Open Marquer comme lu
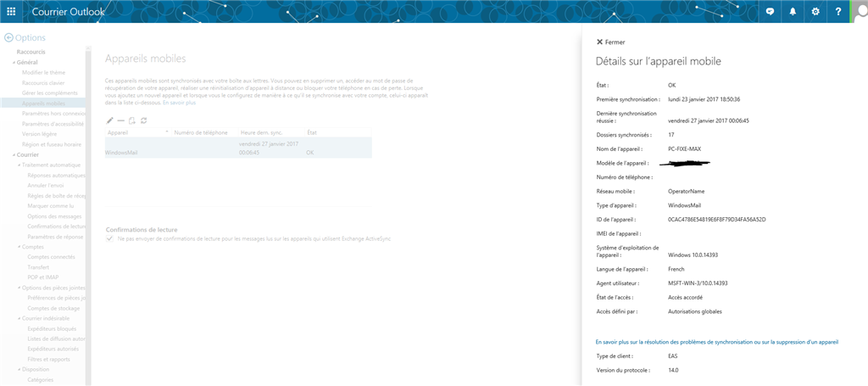Screen dimensions: 868x386 click(50, 205)
